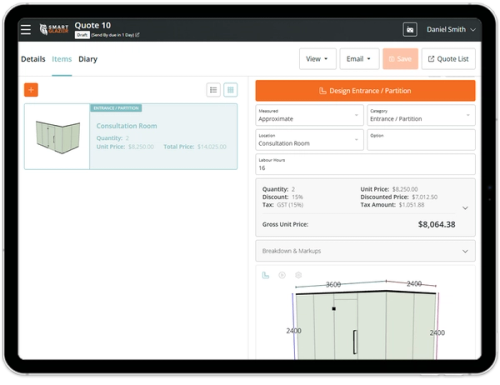The height and width of the screenshot is (385, 500).
Task: Click the edit icon beside the send-by due date
Action: pos(137,35)
